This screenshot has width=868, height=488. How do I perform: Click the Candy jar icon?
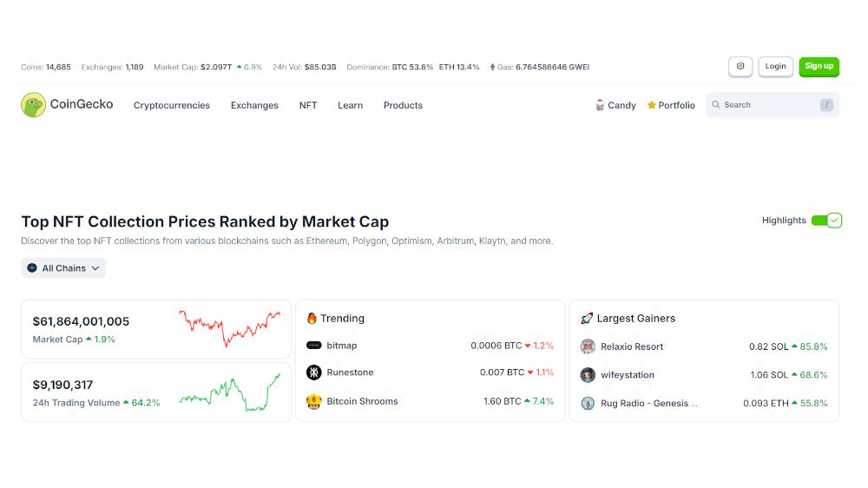point(600,105)
